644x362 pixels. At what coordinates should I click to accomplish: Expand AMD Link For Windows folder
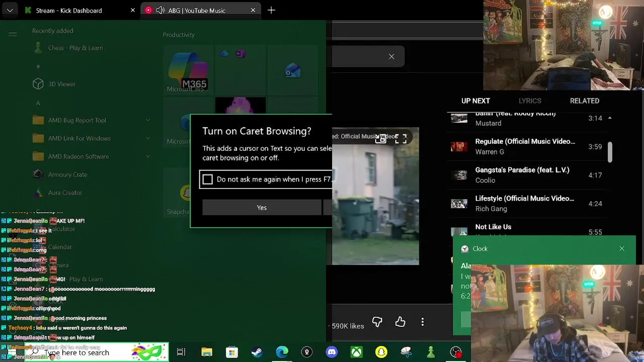148,138
